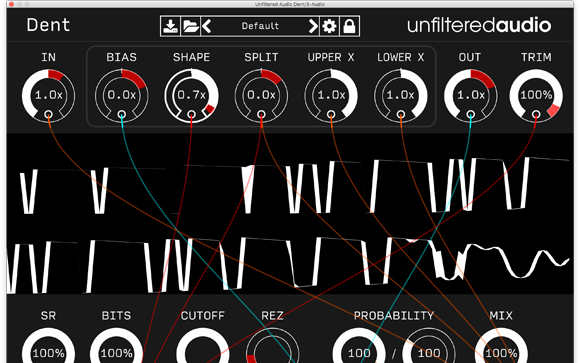
Task: Click the UPPER X knob
Action: coord(331,95)
